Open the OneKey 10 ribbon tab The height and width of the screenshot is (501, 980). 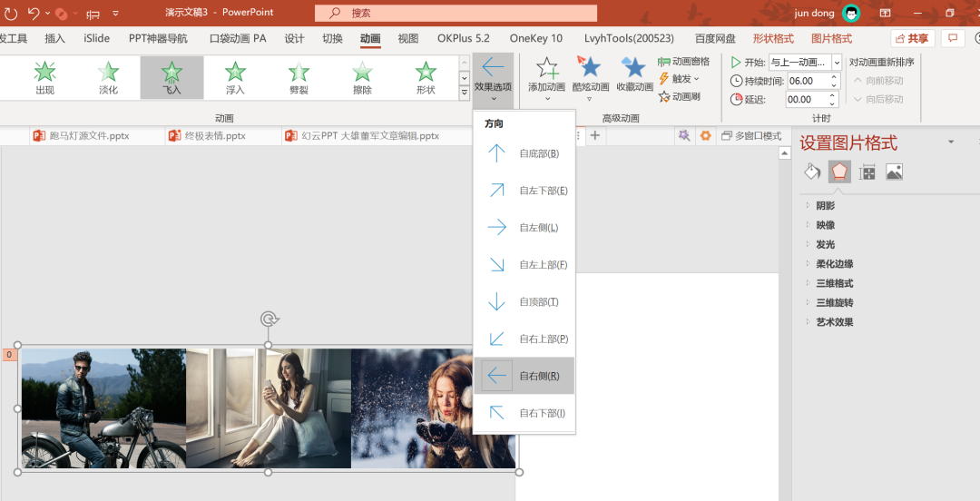pos(536,38)
